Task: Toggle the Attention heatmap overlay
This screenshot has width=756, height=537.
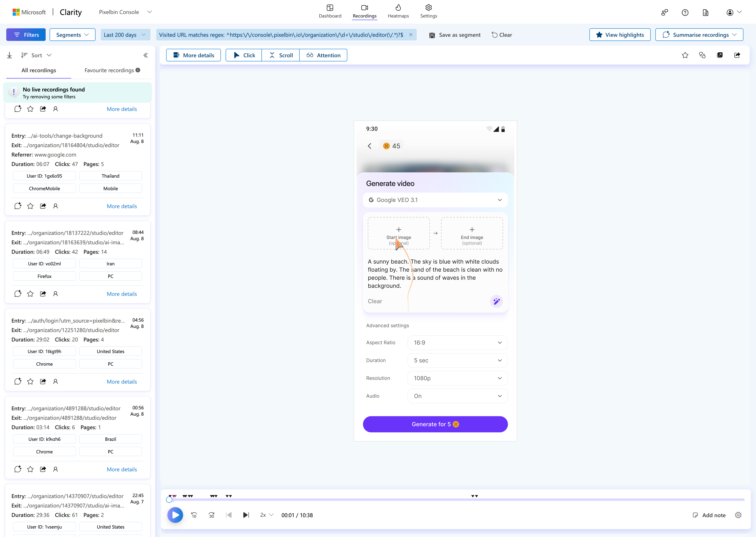Action: 323,55
